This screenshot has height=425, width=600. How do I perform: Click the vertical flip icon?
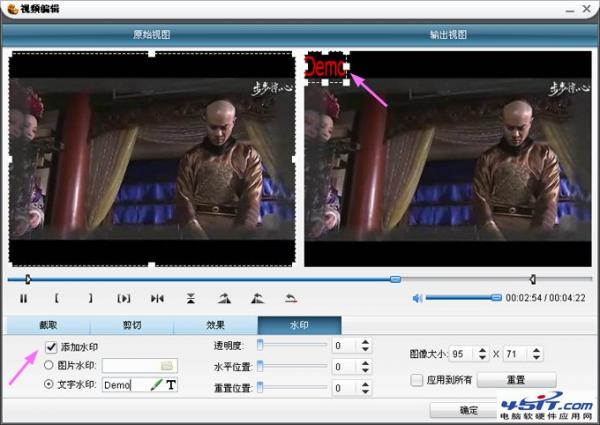(x=191, y=298)
